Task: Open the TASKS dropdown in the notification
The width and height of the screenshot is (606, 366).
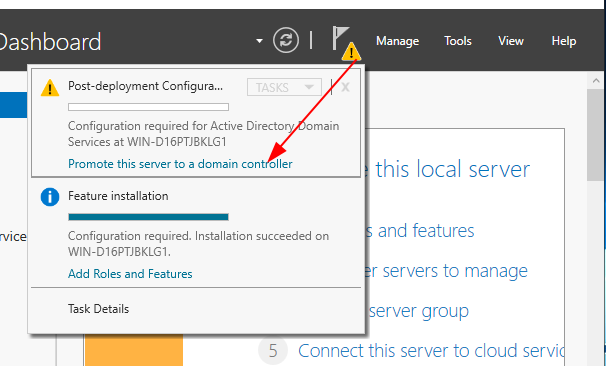Action: (284, 87)
